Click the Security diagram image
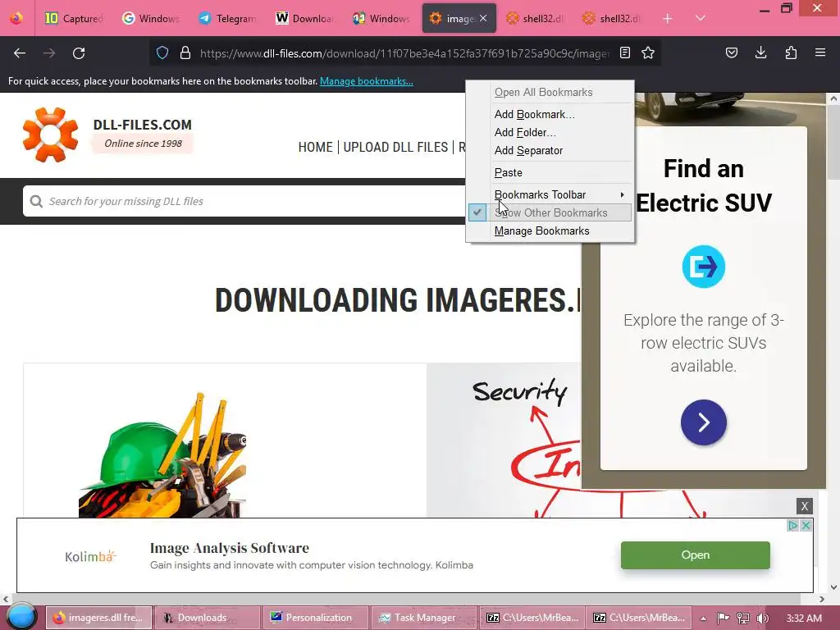Viewport: 840px width, 630px height. tap(504, 441)
